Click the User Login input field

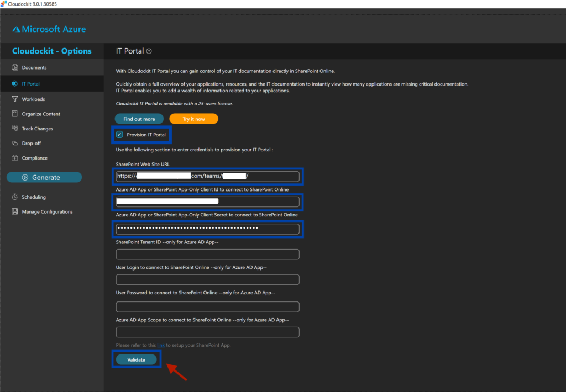[x=208, y=279]
